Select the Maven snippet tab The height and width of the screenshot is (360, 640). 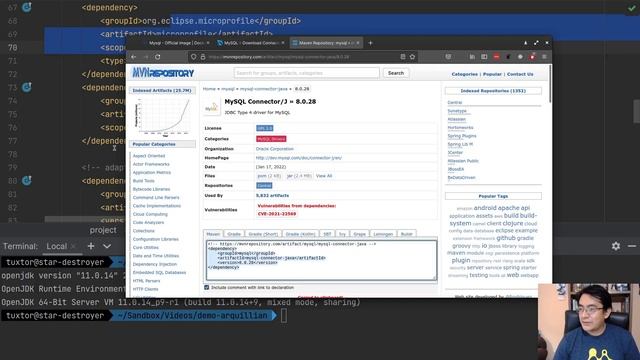(213, 234)
